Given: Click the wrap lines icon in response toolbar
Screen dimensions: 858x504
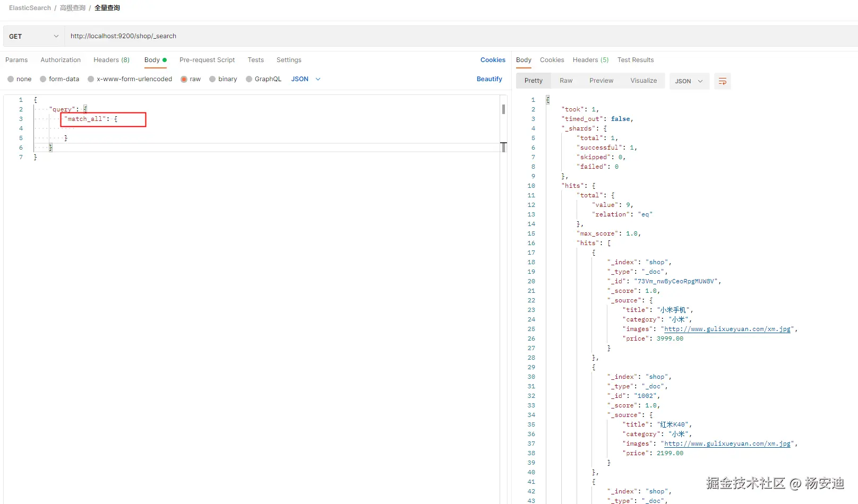Looking at the screenshot, I should [722, 81].
